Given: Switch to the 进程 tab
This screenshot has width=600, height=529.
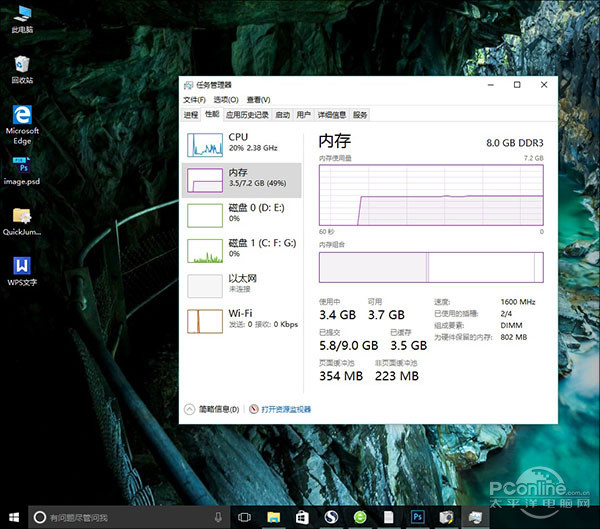Looking at the screenshot, I should 191,115.
